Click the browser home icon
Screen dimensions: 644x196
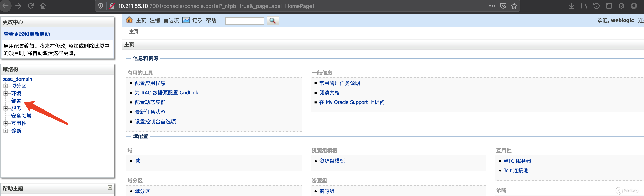point(43,6)
